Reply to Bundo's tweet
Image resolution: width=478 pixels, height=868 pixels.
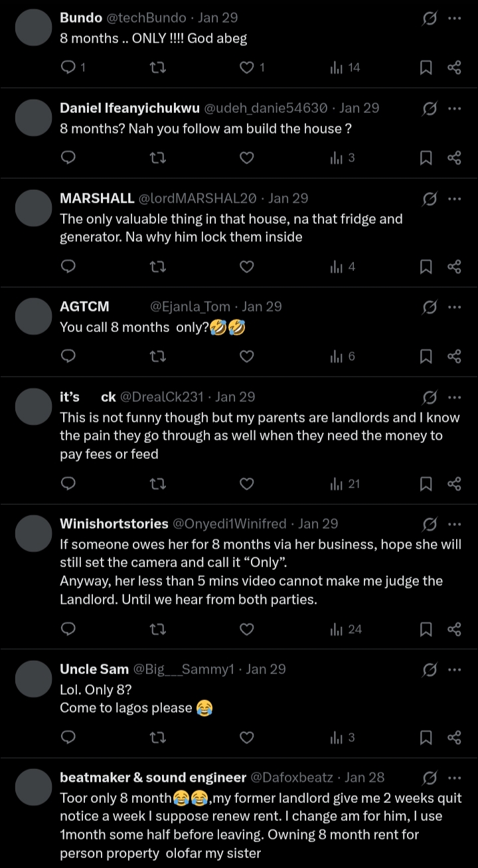pyautogui.click(x=68, y=67)
